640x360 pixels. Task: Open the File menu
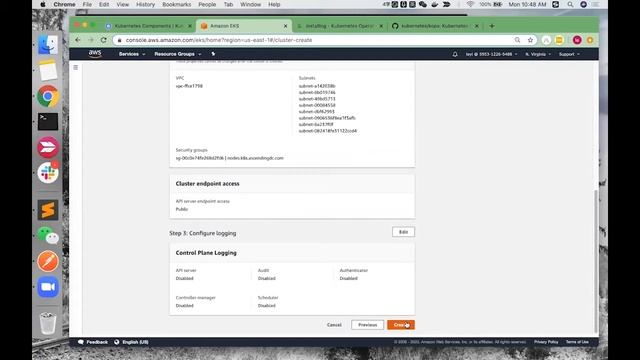coord(87,4)
